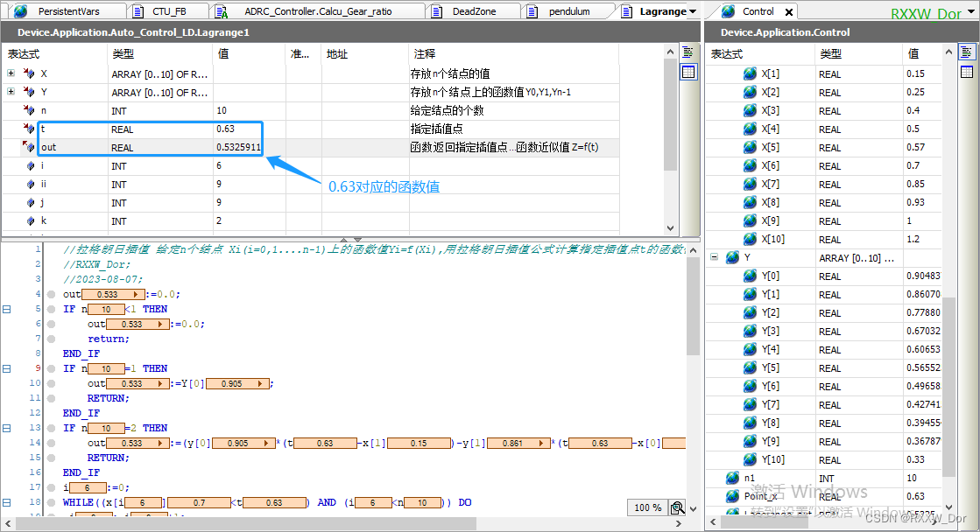Viewport: 980px width, 532px height.
Task: Click the document icon on the CTU_FB tab
Action: tap(137, 12)
